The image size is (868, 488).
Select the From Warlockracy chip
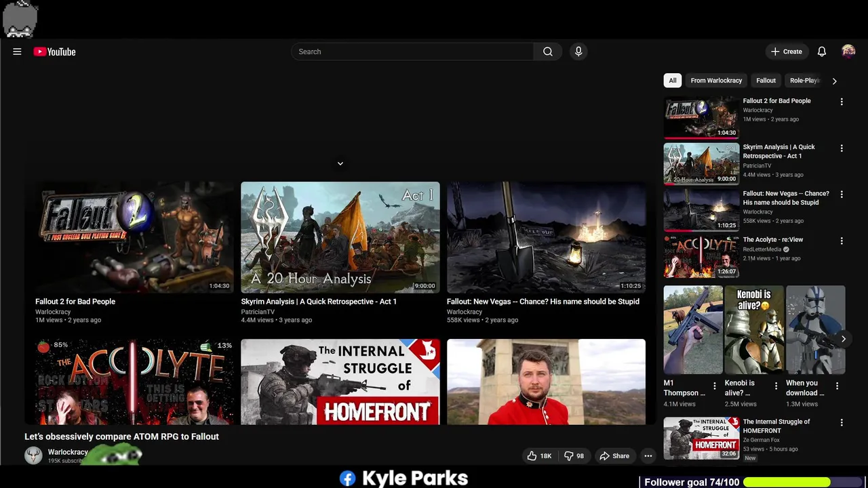716,81
